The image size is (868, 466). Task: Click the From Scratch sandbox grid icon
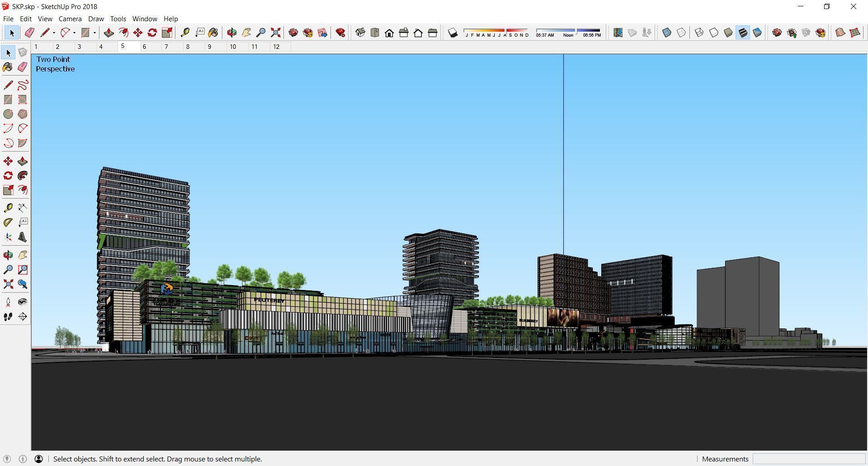point(855,33)
